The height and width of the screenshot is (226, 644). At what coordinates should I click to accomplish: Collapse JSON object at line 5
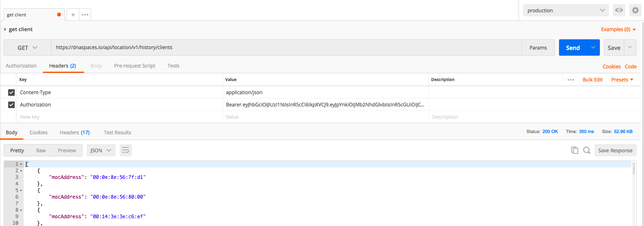pos(21,190)
